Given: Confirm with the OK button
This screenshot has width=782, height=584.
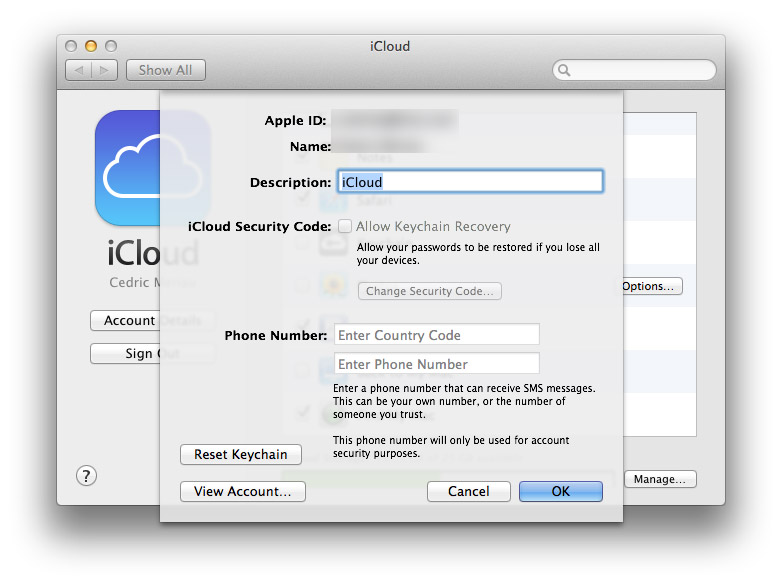Looking at the screenshot, I should coord(561,491).
